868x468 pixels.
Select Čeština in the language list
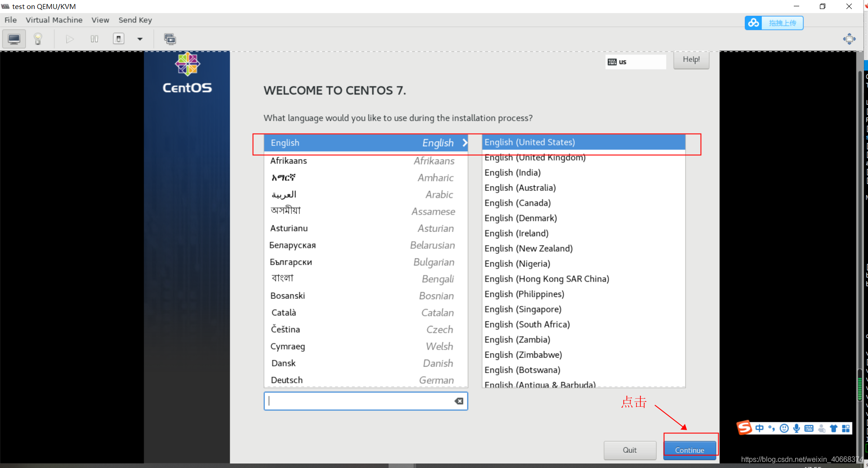coord(366,329)
